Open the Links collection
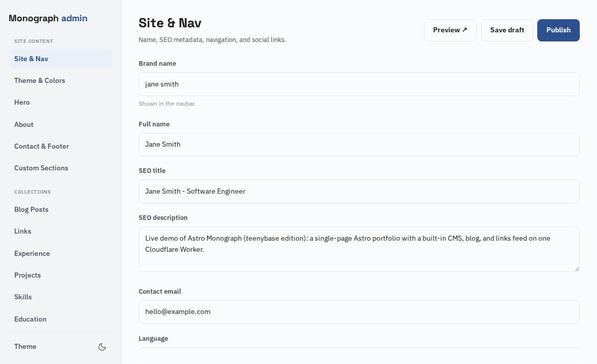Image resolution: width=597 pixels, height=364 pixels. point(60,231)
